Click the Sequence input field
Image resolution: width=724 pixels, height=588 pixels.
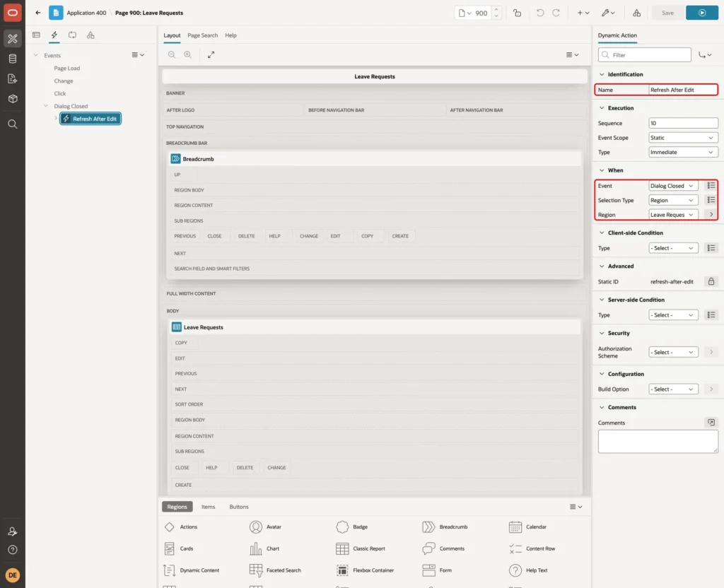683,123
